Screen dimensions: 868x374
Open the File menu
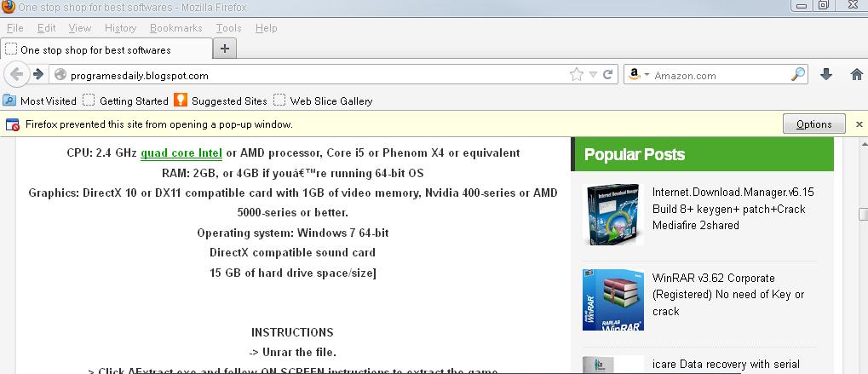pyautogui.click(x=15, y=27)
